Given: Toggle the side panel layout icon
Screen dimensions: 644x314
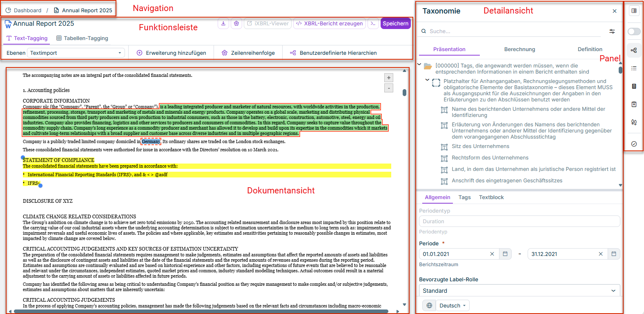Looking at the screenshot, I should pyautogui.click(x=634, y=11).
